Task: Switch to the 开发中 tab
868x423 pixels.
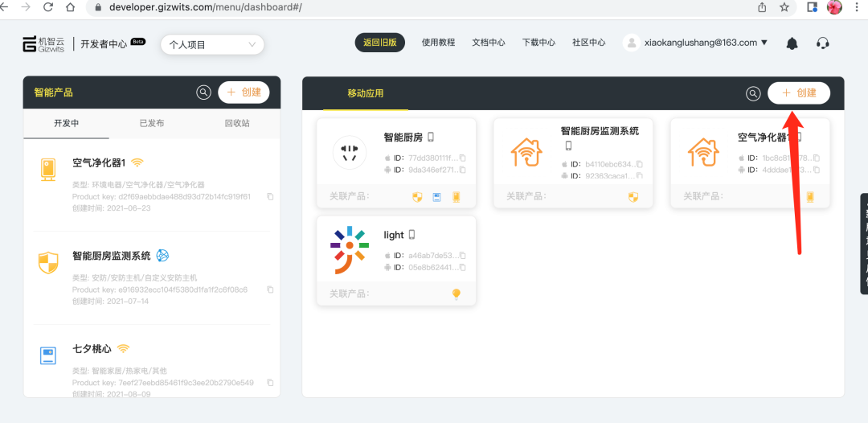Action: [x=67, y=123]
